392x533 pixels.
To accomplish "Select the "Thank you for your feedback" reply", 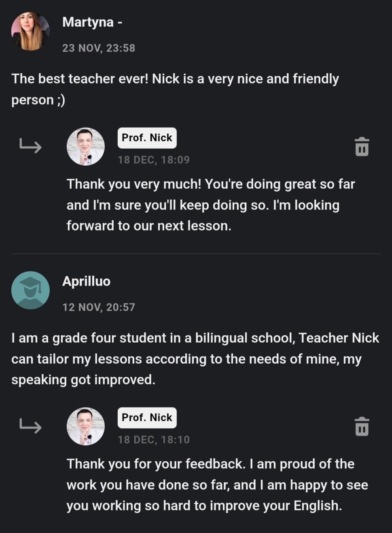I will (x=217, y=485).
